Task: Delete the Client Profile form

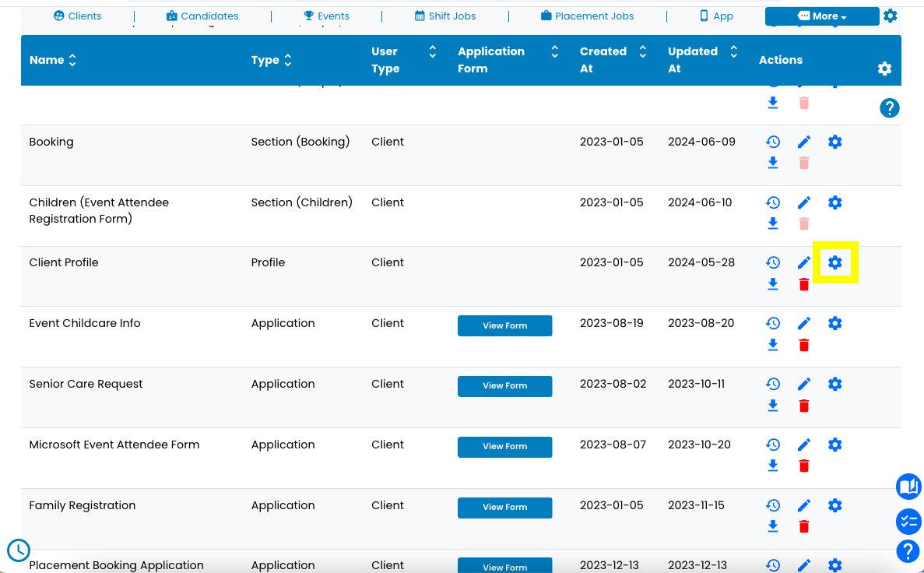Action: 804,284
